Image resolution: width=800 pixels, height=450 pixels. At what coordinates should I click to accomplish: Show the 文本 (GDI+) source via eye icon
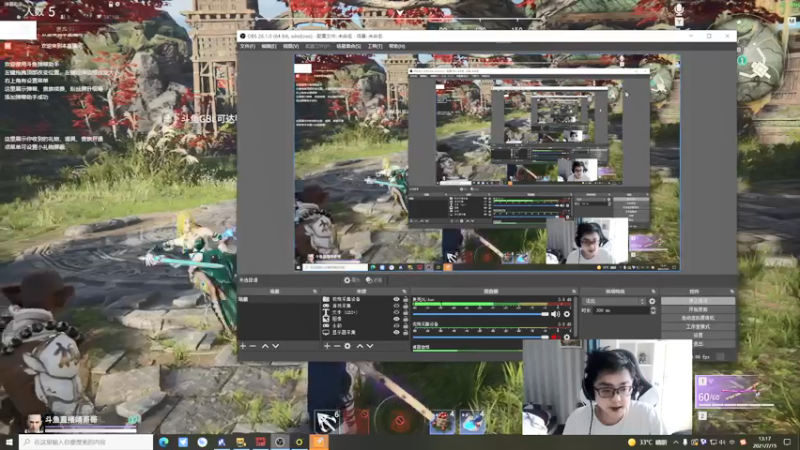396,312
